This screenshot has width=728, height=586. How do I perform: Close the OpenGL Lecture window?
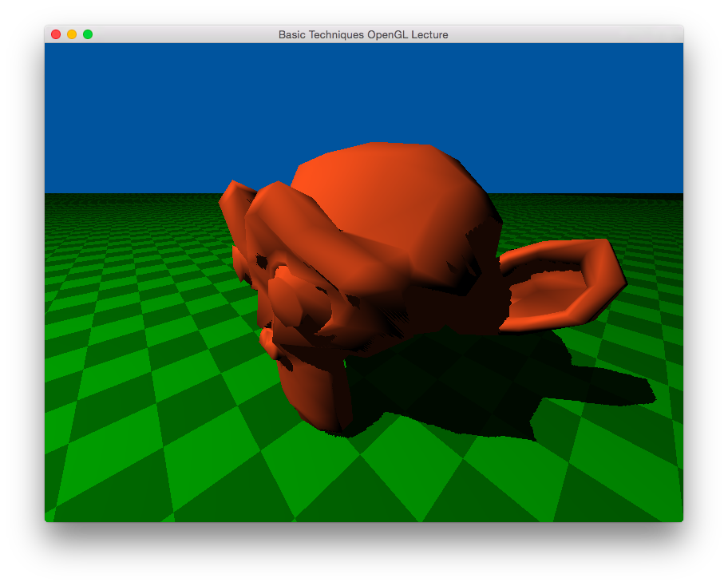(56, 34)
